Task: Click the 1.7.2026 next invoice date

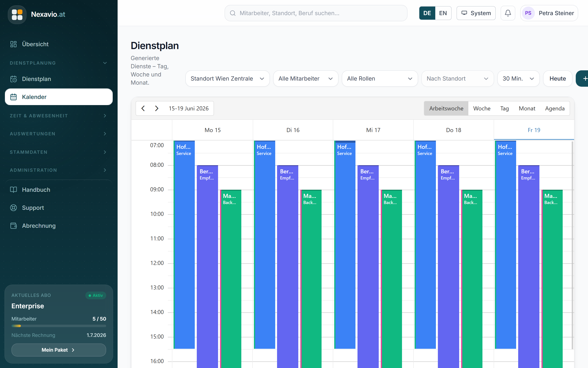Action: tap(96, 335)
